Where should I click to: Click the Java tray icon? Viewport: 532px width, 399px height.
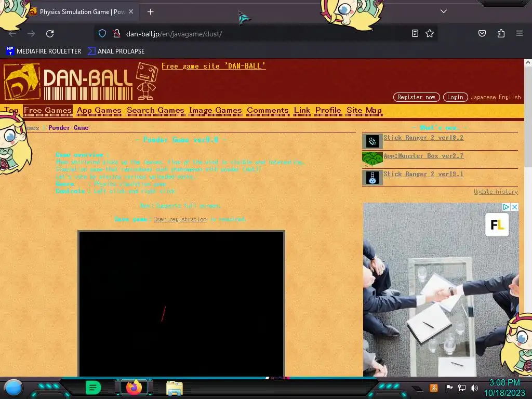coord(434,388)
